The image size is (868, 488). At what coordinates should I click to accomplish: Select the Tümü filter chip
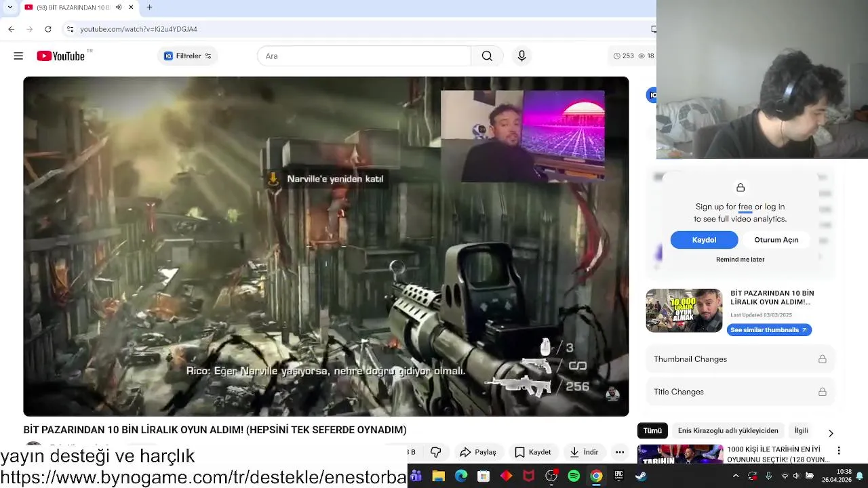click(x=652, y=430)
